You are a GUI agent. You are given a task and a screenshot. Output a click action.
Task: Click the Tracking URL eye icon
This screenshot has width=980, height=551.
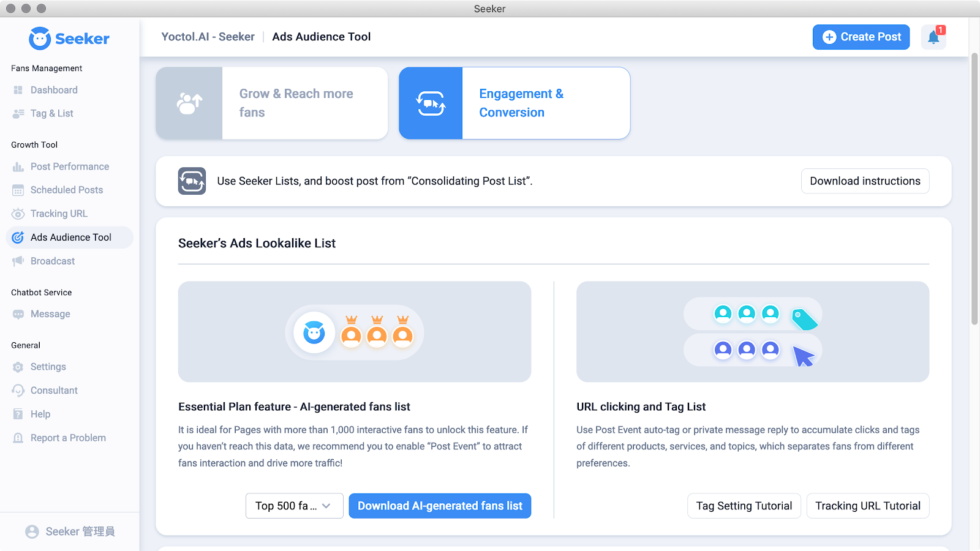(18, 214)
